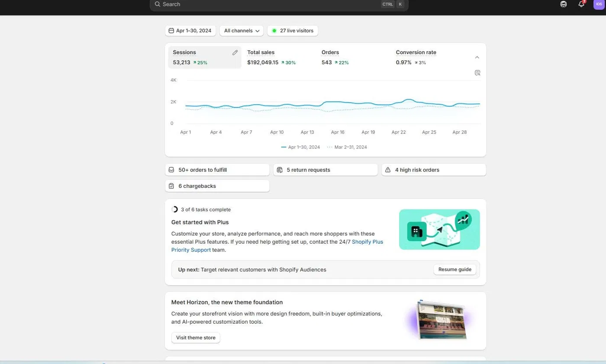Click the Resume guide button
Screen dimensions: 606x364
coord(455,269)
